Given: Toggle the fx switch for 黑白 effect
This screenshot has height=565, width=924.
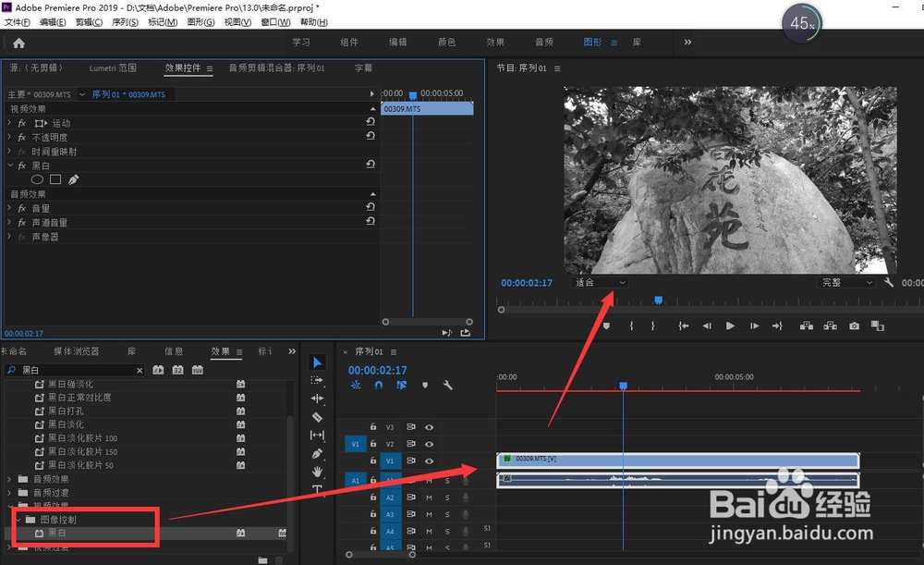Looking at the screenshot, I should (x=22, y=166).
